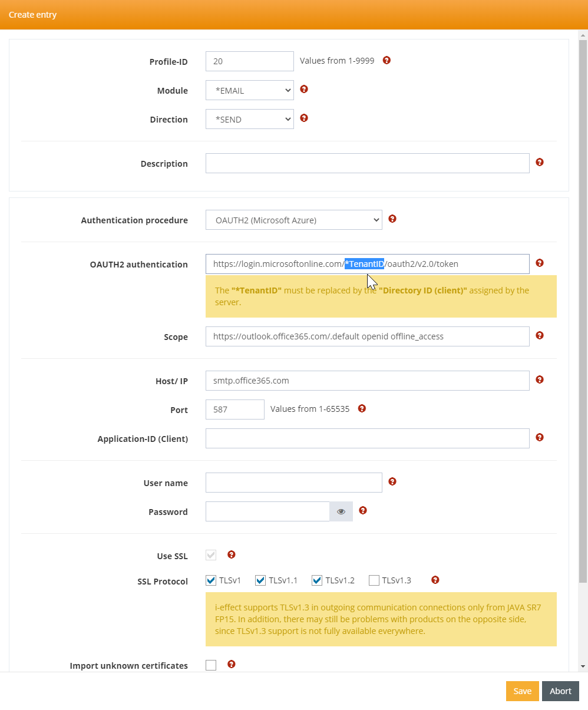Open help for the Port field
Screen dimensions: 588x710
pyautogui.click(x=362, y=408)
